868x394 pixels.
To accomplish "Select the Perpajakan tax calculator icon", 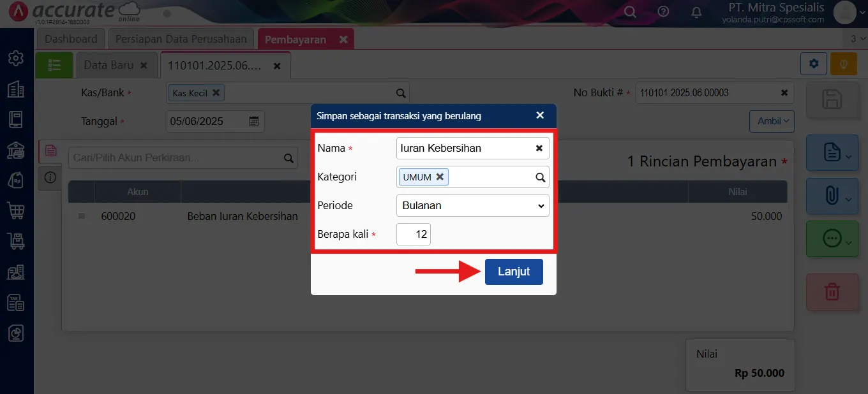I will (x=16, y=302).
